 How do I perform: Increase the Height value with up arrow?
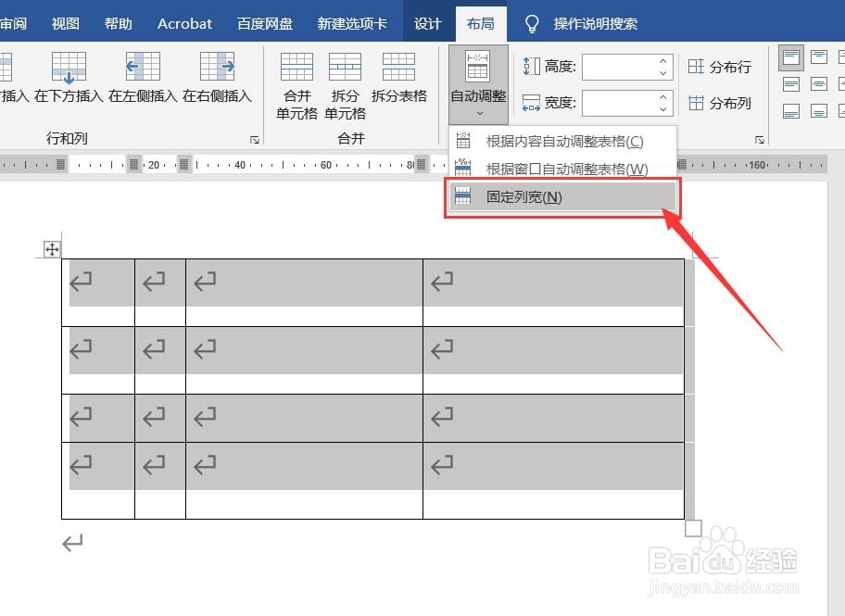663,60
